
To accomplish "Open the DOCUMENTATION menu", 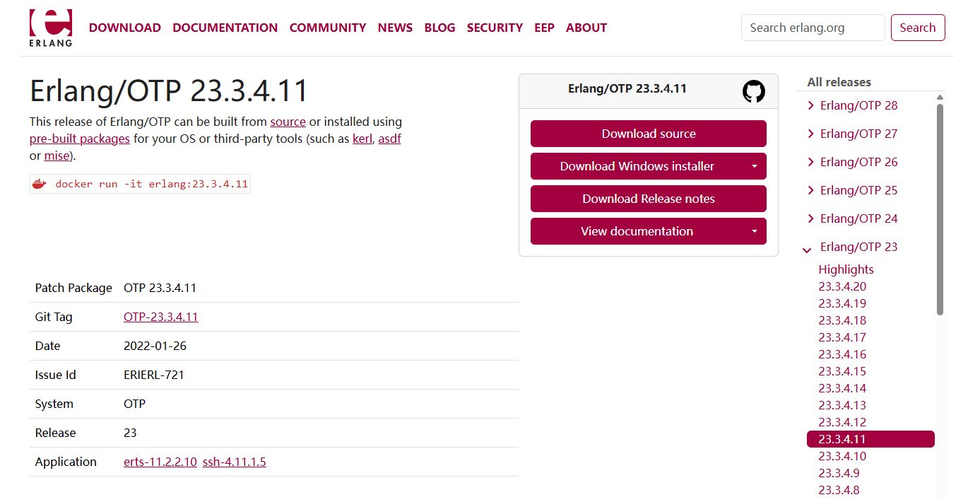I will point(225,28).
